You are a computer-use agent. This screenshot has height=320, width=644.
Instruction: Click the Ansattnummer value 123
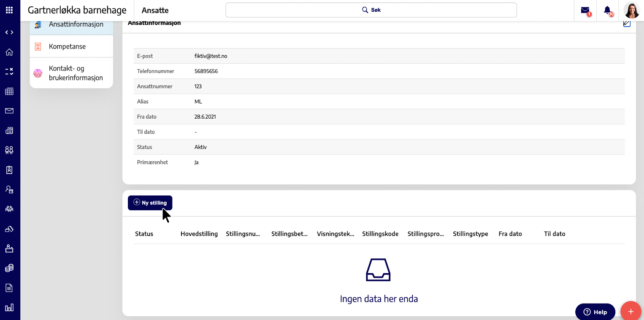click(198, 87)
